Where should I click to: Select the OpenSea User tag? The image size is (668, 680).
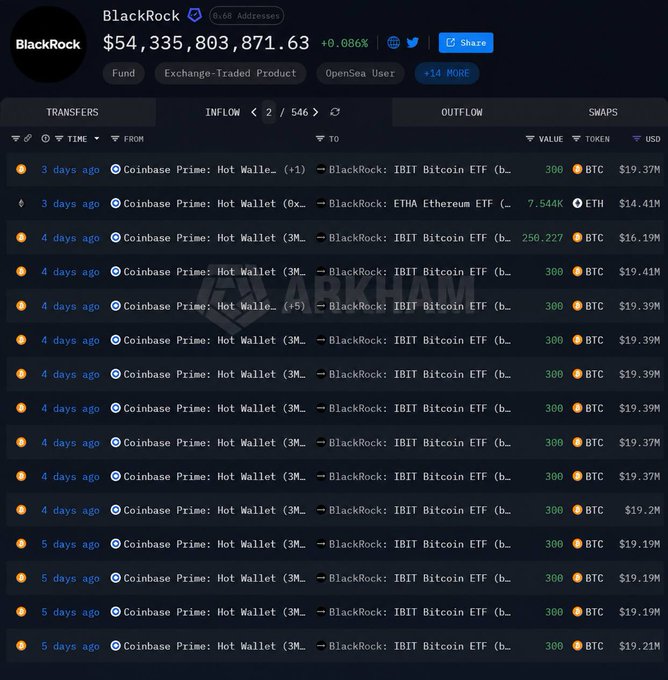(x=360, y=73)
